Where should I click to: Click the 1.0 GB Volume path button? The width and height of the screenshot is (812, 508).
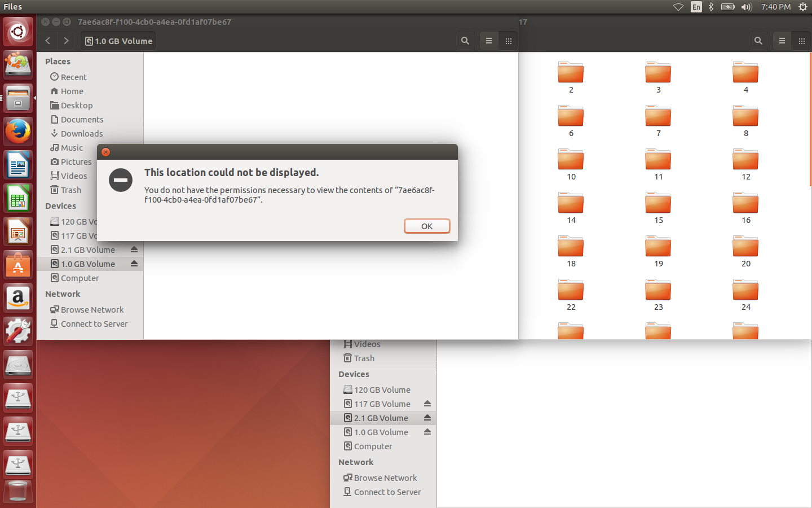119,41
